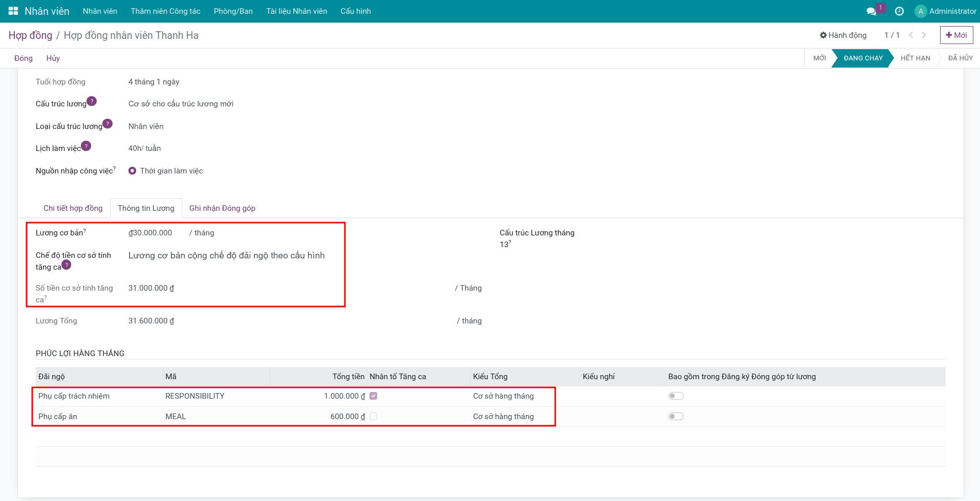Toggle contribution switch for Phụ cấp trách nhiệm

tap(676, 396)
